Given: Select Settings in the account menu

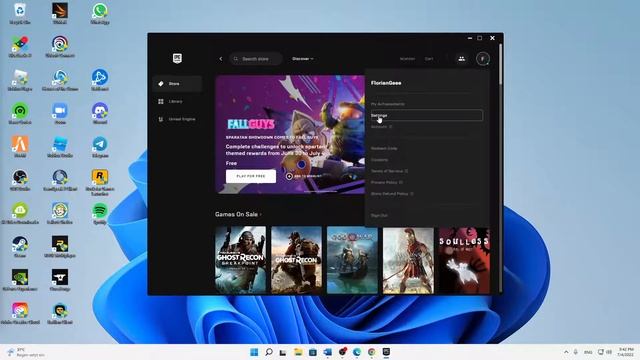Looking at the screenshot, I should (427, 116).
